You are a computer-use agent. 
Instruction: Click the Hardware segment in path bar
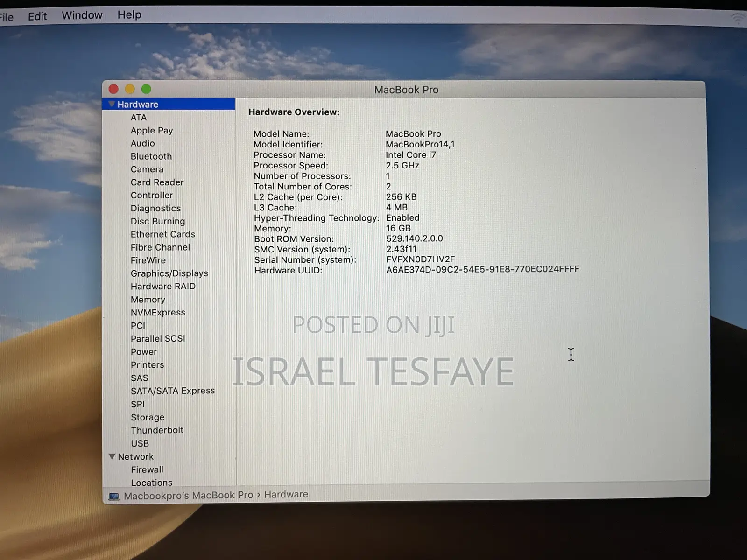[x=286, y=494]
